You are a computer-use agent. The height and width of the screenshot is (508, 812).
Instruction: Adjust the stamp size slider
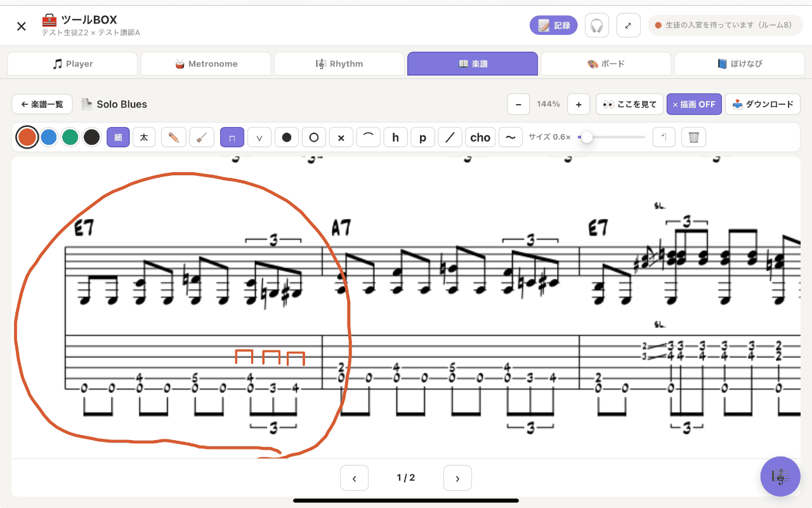pyautogui.click(x=611, y=137)
